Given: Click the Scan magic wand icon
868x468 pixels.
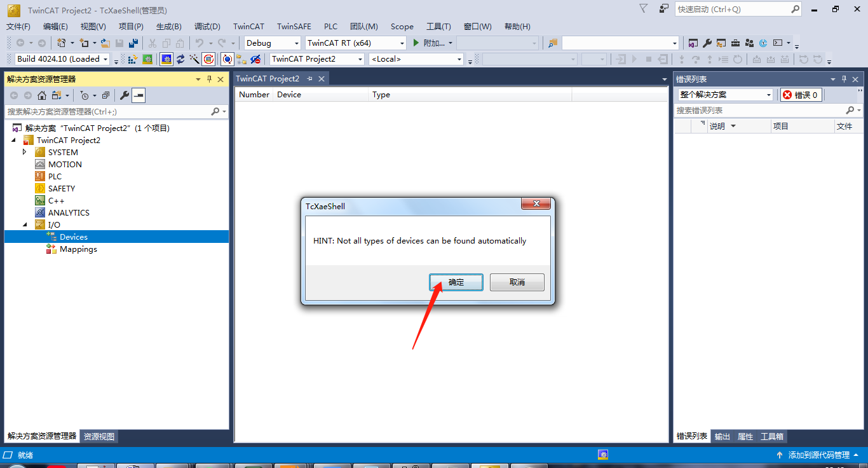Looking at the screenshot, I should (x=194, y=59).
